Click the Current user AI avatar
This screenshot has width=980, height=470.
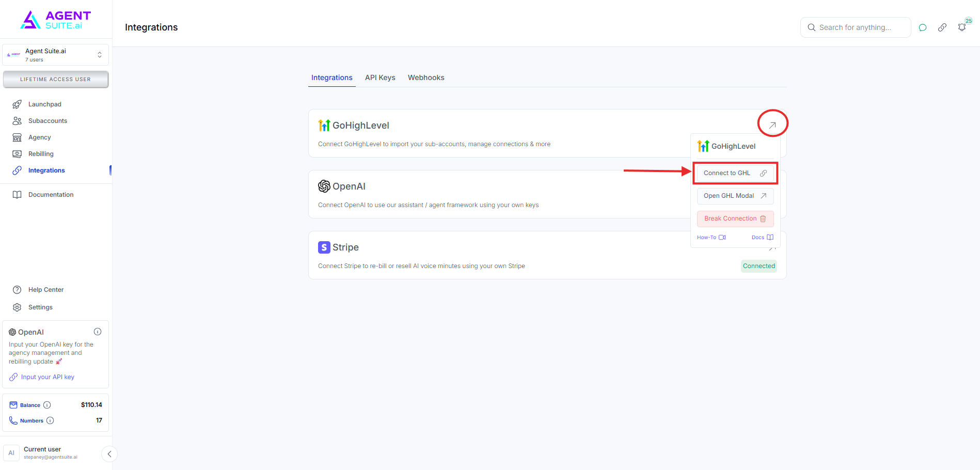coord(11,453)
